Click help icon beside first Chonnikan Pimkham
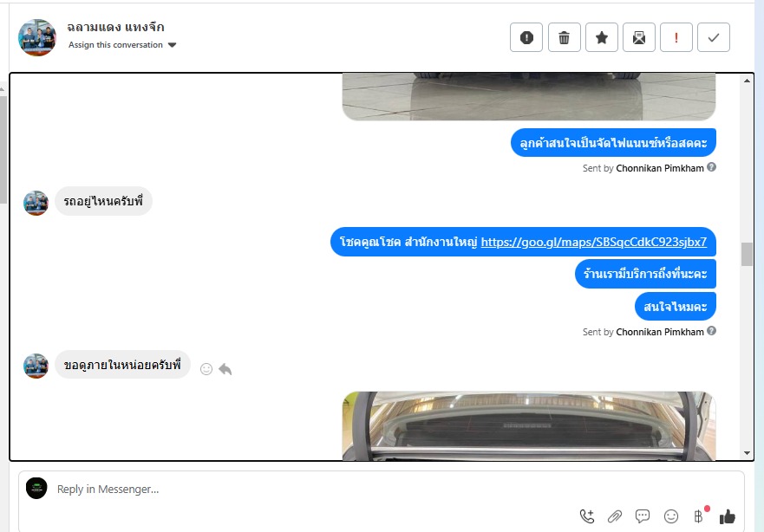This screenshot has width=764, height=532. (x=711, y=167)
